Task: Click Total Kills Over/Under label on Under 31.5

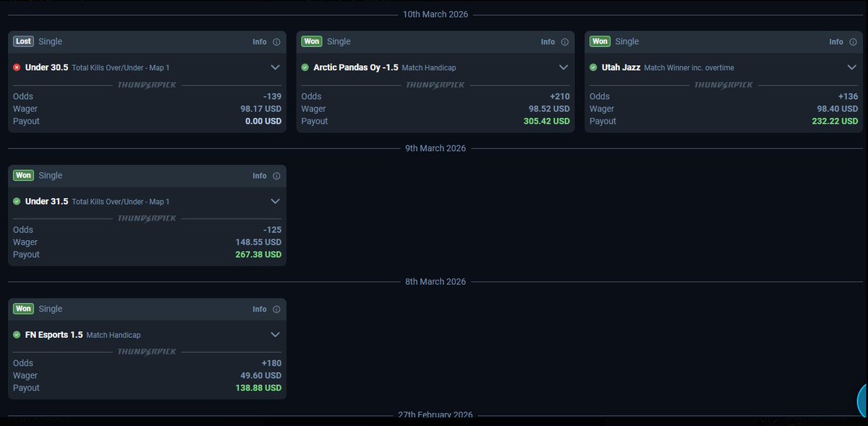Action: tap(121, 202)
